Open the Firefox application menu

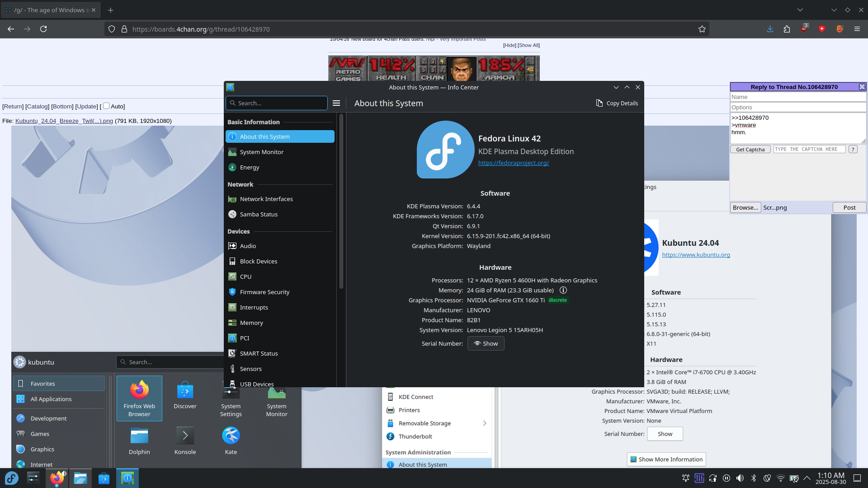pyautogui.click(x=857, y=29)
